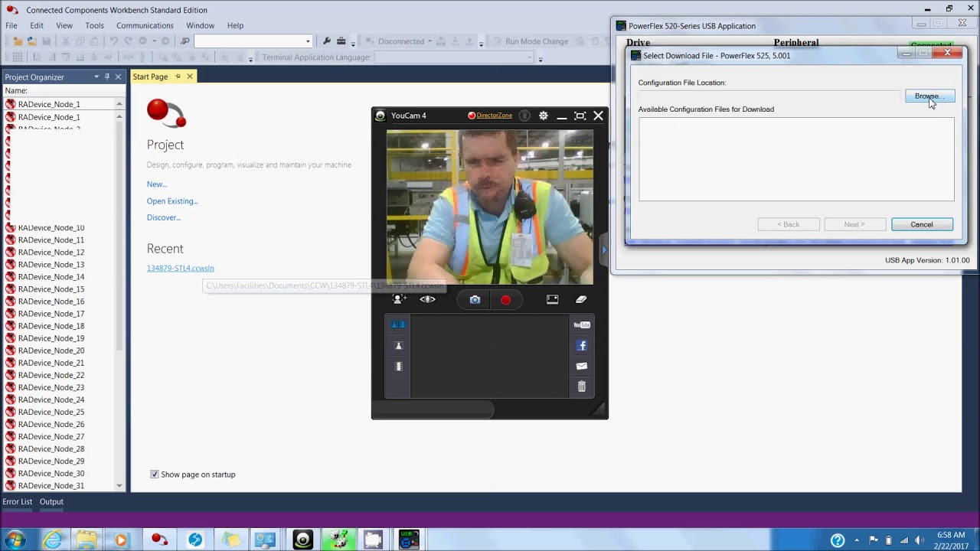This screenshot has width=980, height=551.
Task: Expand the Disconnected status dropdown
Action: [430, 41]
